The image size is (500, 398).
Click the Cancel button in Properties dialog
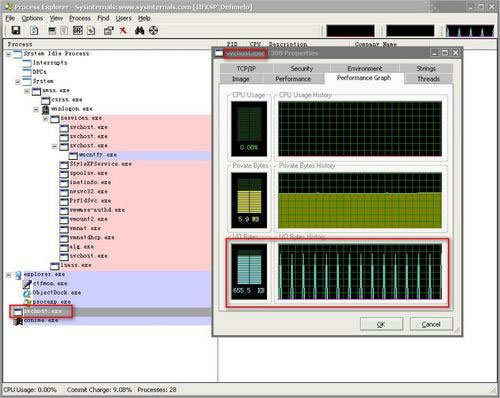click(431, 324)
